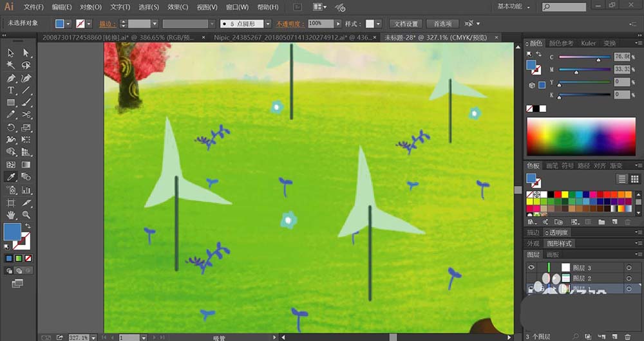The image size is (644, 341).
Task: Delete layer using trash icon in Layers panel
Action: 627,336
